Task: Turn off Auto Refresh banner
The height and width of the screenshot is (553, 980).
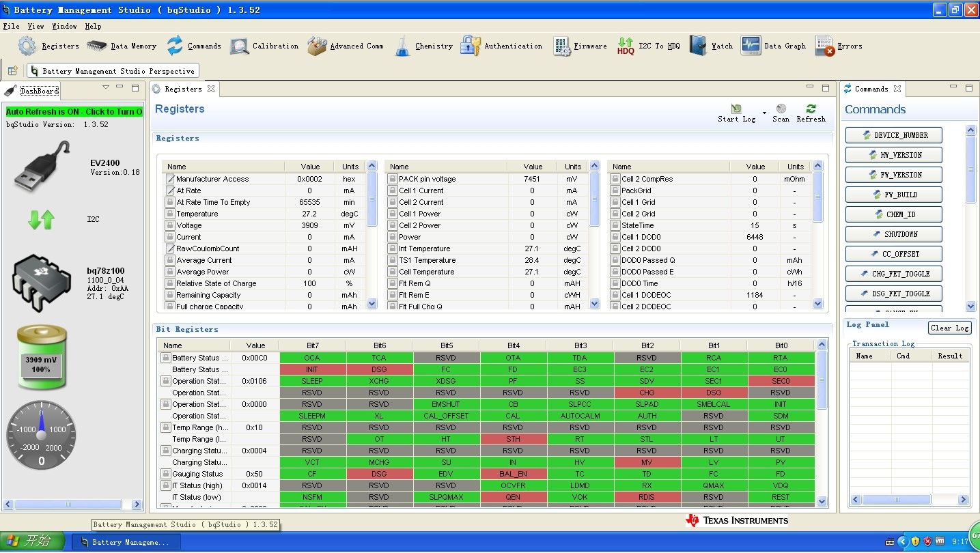Action: tap(74, 111)
